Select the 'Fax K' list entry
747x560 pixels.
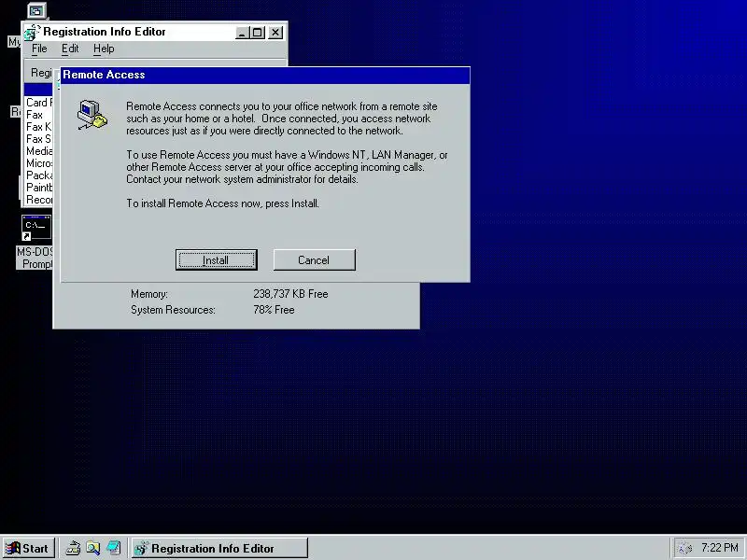coord(38,127)
